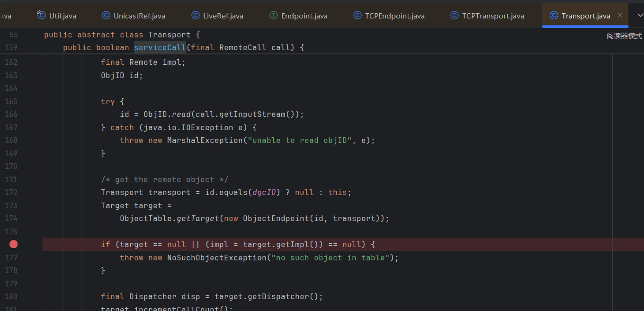This screenshot has width=644, height=311.
Task: Close the Transport.java tab
Action: click(620, 16)
